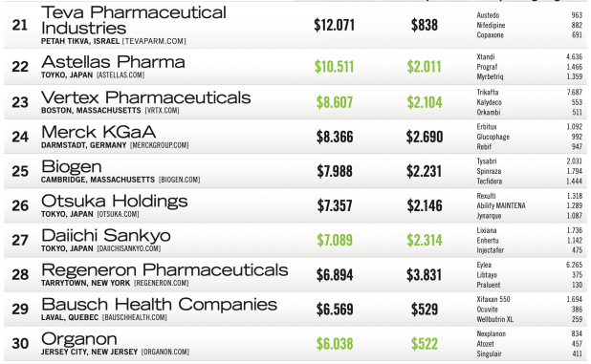Open the BAUSCHHEALTH.COM link

click(134, 318)
